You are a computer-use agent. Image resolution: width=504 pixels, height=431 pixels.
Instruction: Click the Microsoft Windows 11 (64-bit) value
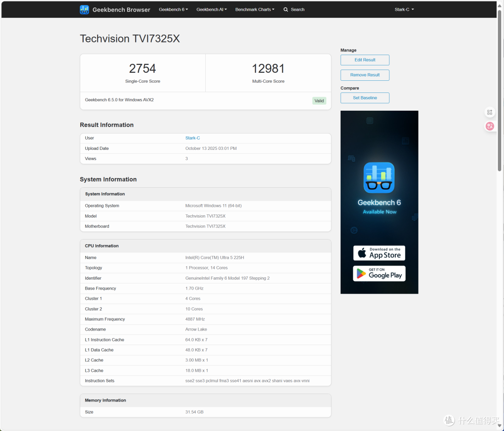tap(213, 206)
